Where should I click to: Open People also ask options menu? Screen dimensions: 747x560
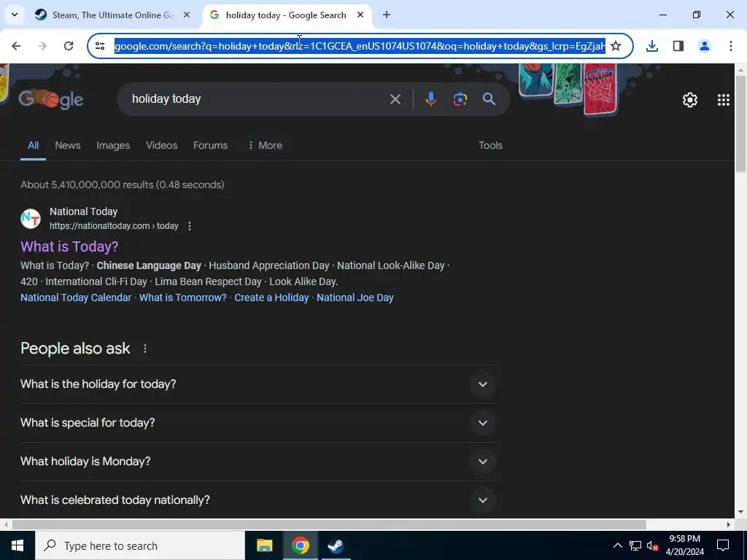(x=145, y=349)
